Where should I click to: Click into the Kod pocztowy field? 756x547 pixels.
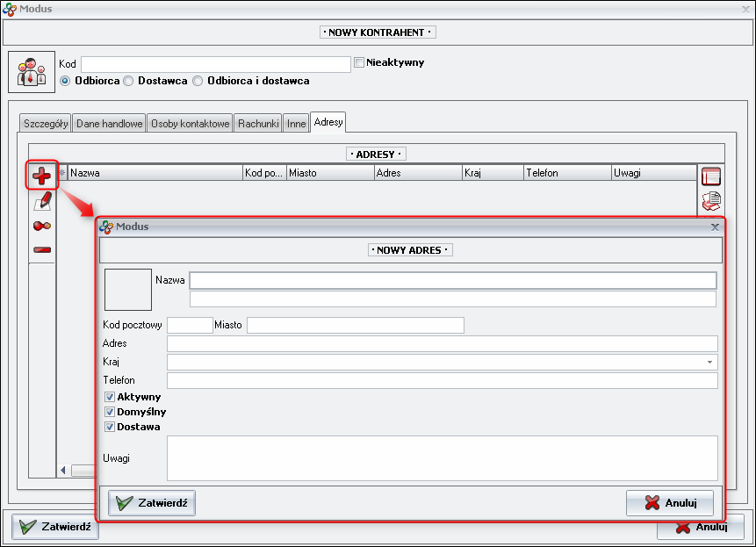click(190, 326)
